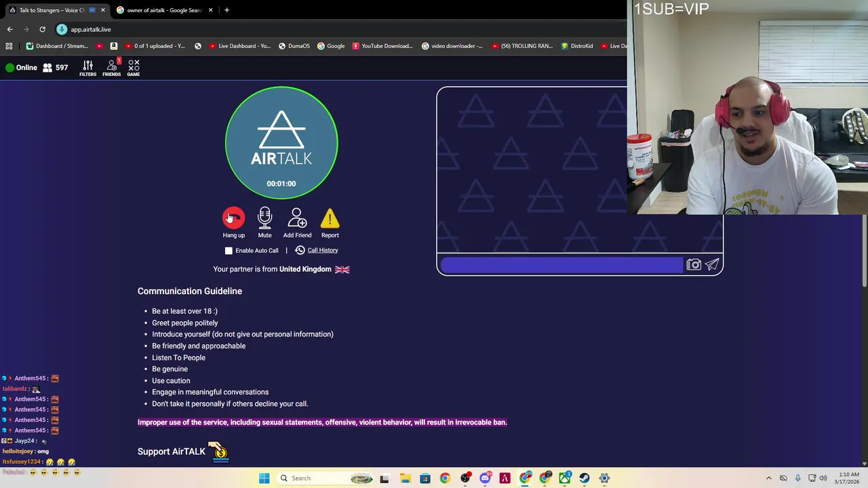The width and height of the screenshot is (868, 488).
Task: Open Google bookmark
Action: tap(330, 46)
